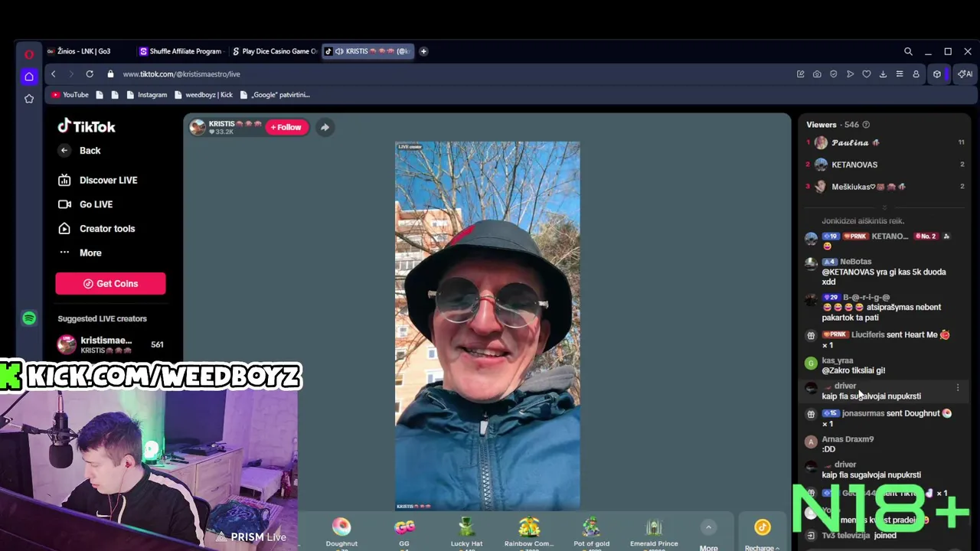This screenshot has height=551, width=980.
Task: Take a snapshot with the camera icon
Action: pyautogui.click(x=817, y=74)
